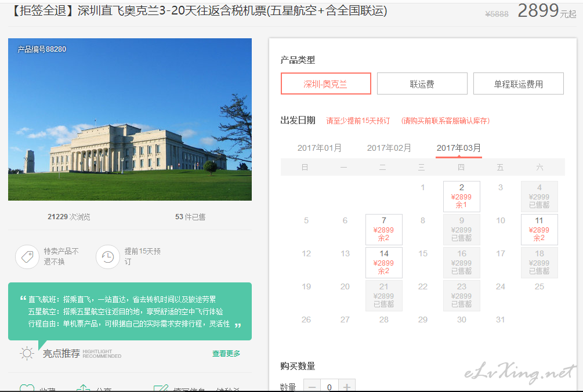Pick March 14 departure date cell
The width and height of the screenshot is (583, 392).
coord(383,262)
